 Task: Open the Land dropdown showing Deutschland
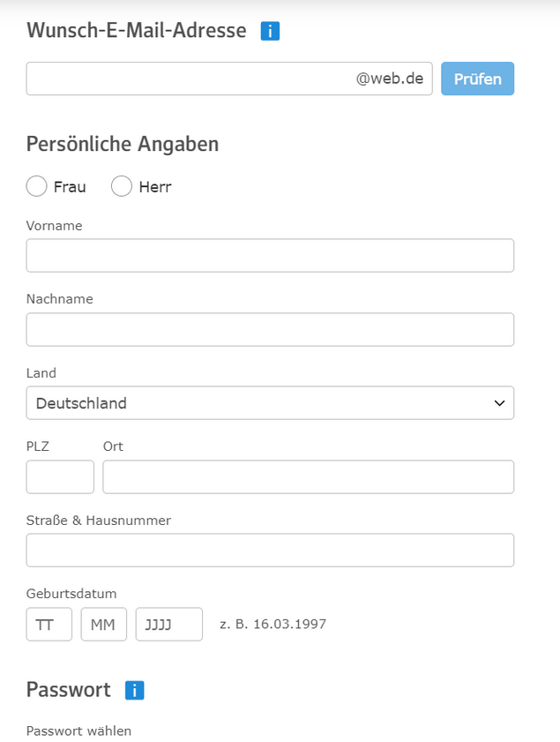(270, 403)
